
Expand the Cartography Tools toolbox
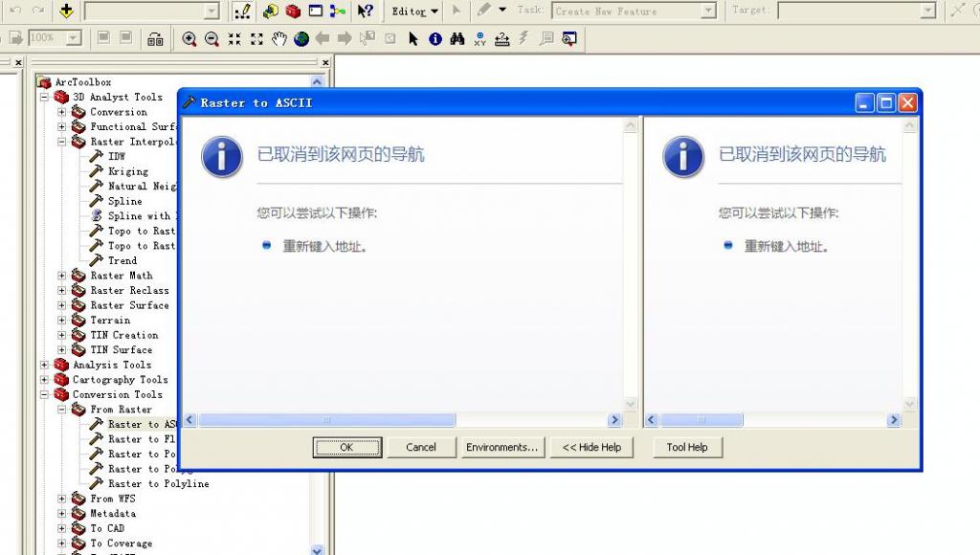tap(44, 379)
